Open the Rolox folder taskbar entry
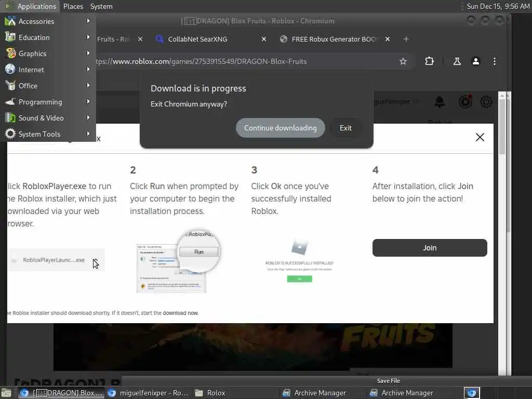Viewport: 532px width, 399px height. (236, 393)
